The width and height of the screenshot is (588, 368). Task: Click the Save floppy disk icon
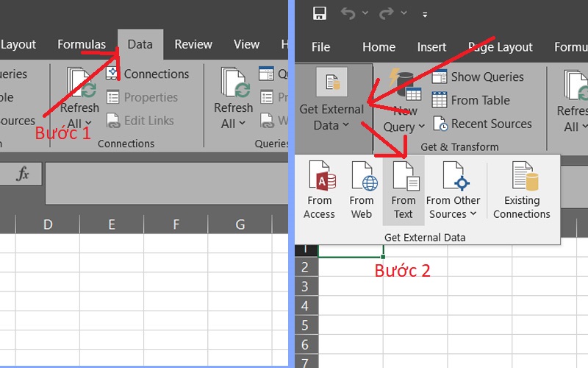point(320,13)
